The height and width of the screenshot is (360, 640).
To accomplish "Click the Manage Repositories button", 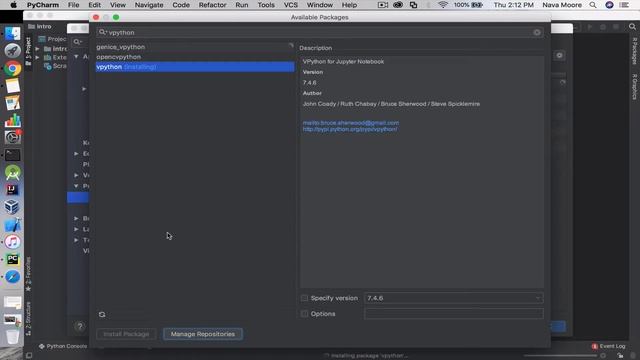I will click(203, 334).
